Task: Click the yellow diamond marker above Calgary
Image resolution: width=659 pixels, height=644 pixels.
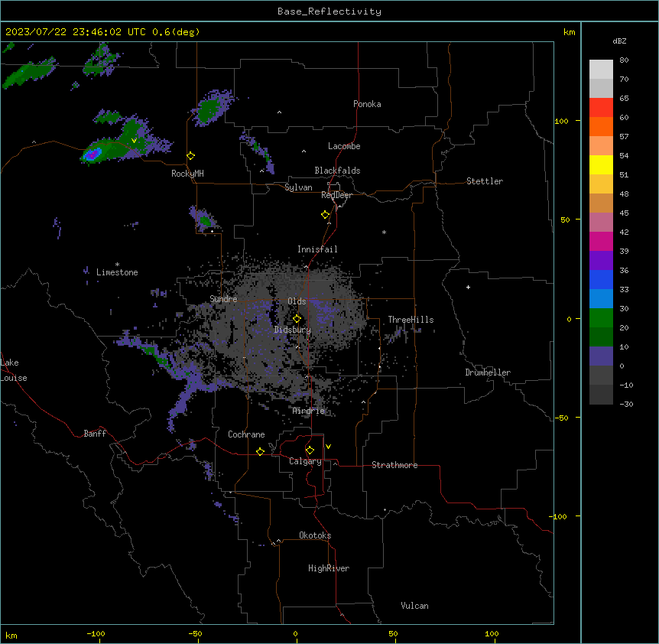Action: coord(310,450)
